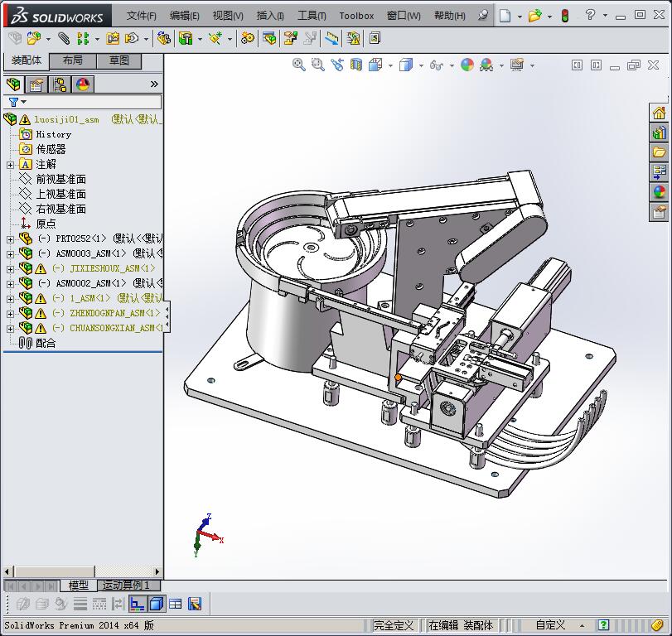
Task: Click the Rebuild traffic light icon
Action: tap(565, 16)
